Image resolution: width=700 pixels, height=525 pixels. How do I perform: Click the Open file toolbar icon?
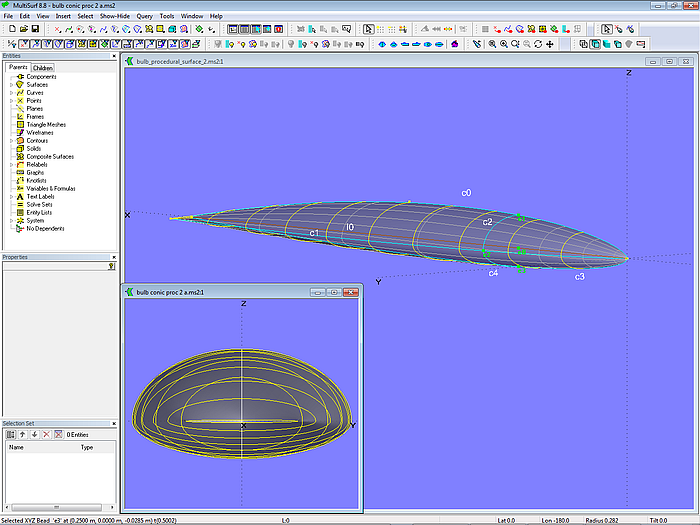(23, 29)
